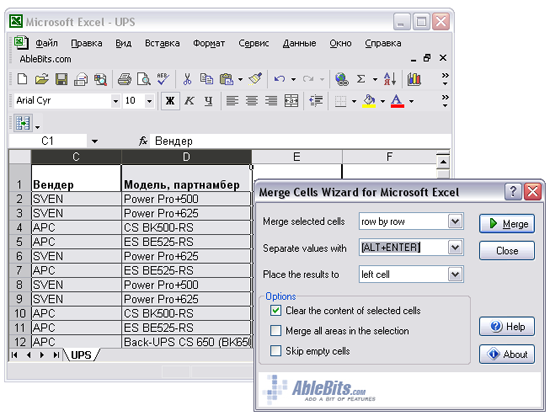Click the Borders toolbar icon
The image size is (550, 416).
click(x=340, y=101)
